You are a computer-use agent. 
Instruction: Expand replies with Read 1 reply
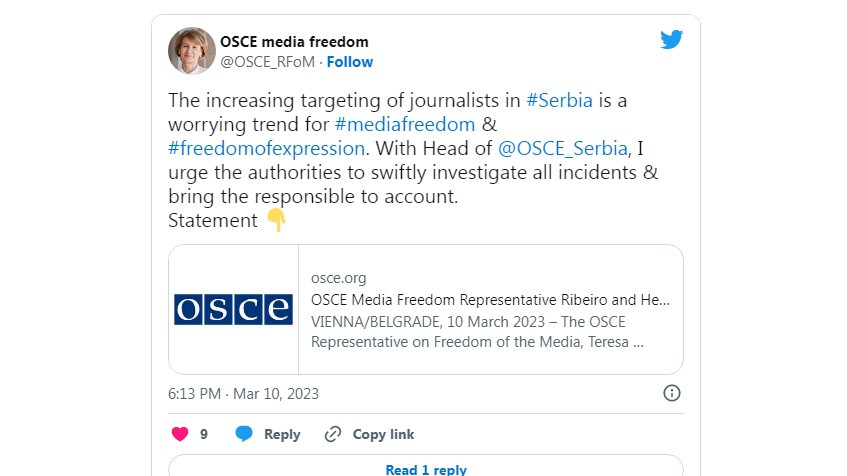[426, 469]
